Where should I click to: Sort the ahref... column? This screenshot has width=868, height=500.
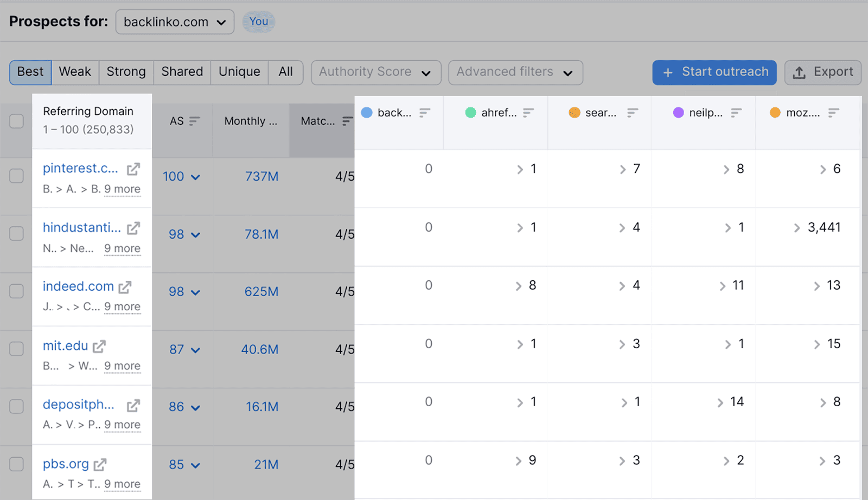click(x=528, y=113)
